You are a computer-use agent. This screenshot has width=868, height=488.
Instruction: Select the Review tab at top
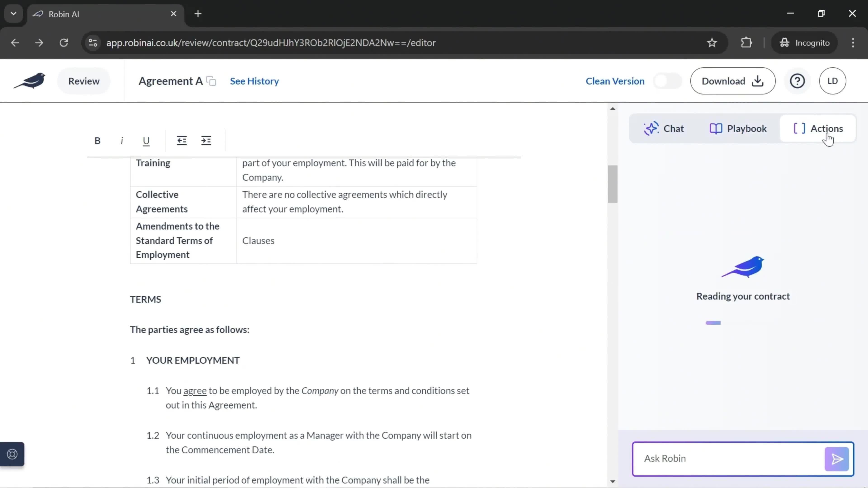coord(83,80)
